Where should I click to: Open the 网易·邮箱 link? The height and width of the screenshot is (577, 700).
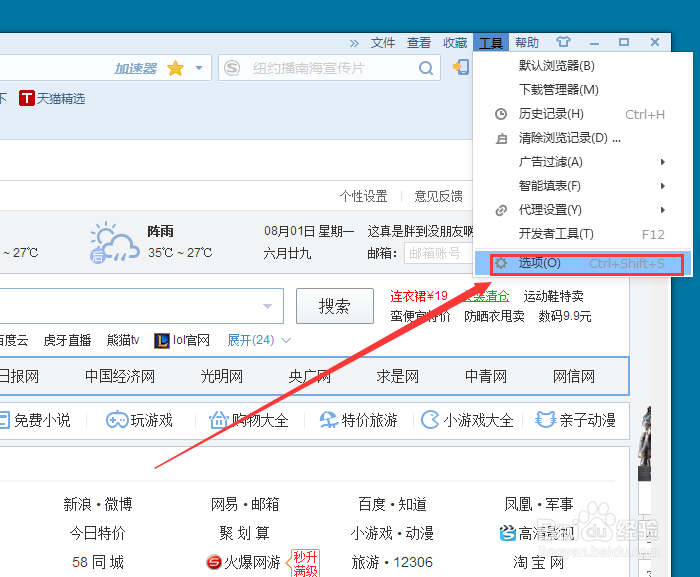245,504
